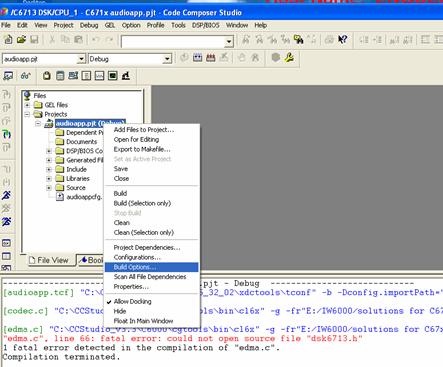Viewport: 443px width, 367px height.
Task: Click the Cut scissors icon
Action: pos(52,40)
